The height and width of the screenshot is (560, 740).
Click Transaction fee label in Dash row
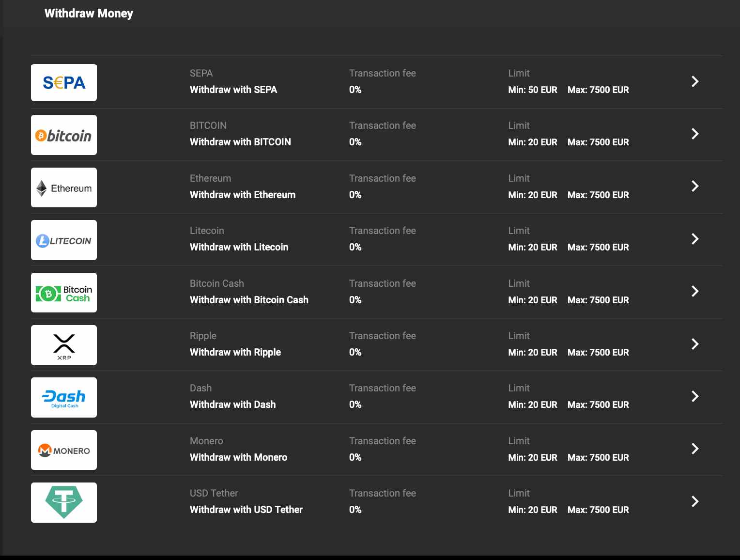click(x=383, y=388)
